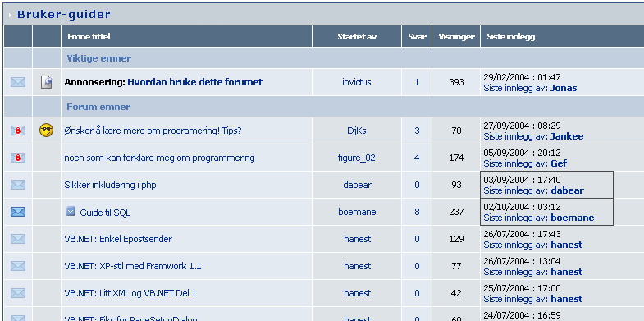Open hanest starter link for Litt XML topic

[x=358, y=293]
